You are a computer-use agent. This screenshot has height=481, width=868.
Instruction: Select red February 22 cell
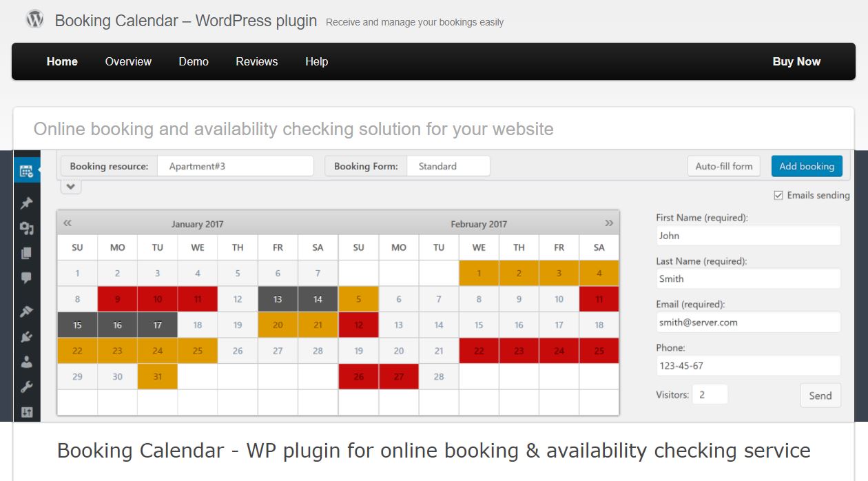tap(479, 351)
